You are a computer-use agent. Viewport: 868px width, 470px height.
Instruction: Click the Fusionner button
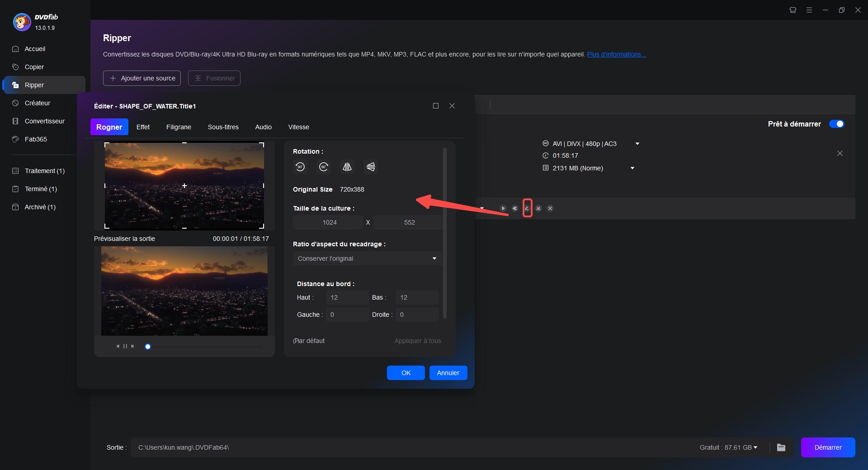214,78
